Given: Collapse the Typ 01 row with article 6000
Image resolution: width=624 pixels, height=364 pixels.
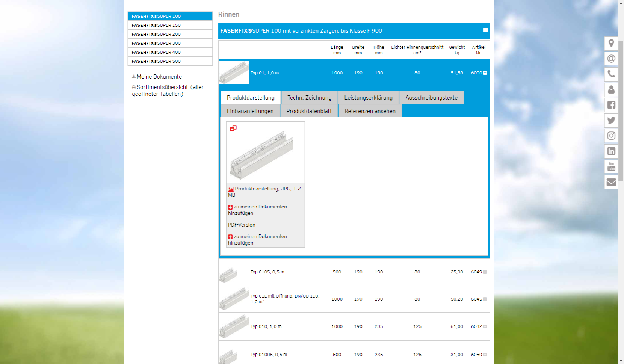Looking at the screenshot, I should point(485,73).
